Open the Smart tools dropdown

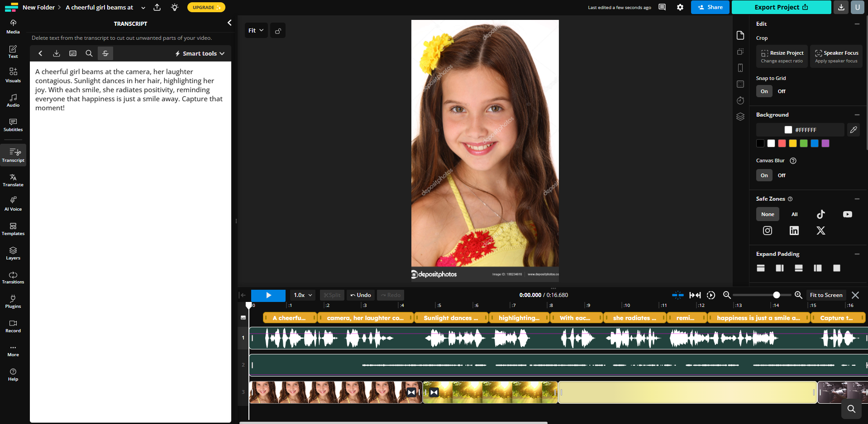coord(199,53)
